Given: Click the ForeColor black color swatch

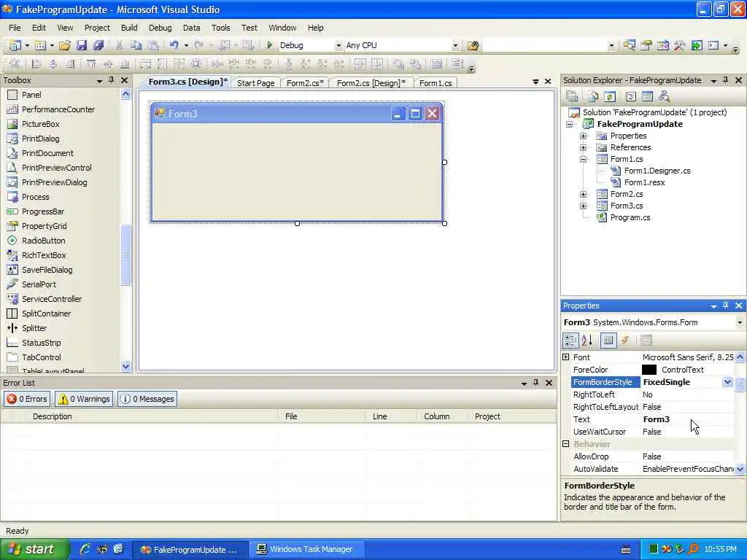Looking at the screenshot, I should (x=649, y=370).
